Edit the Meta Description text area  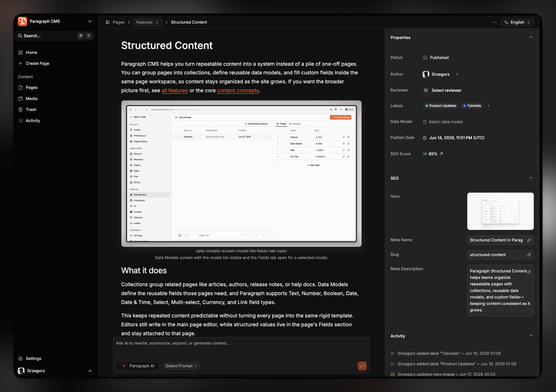(x=500, y=291)
